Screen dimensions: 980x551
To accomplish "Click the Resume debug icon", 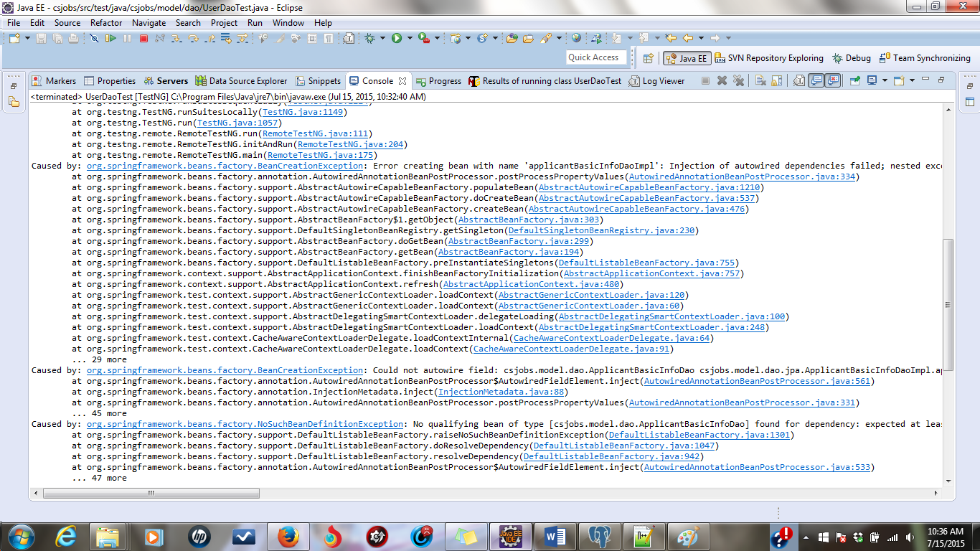I will click(x=110, y=38).
